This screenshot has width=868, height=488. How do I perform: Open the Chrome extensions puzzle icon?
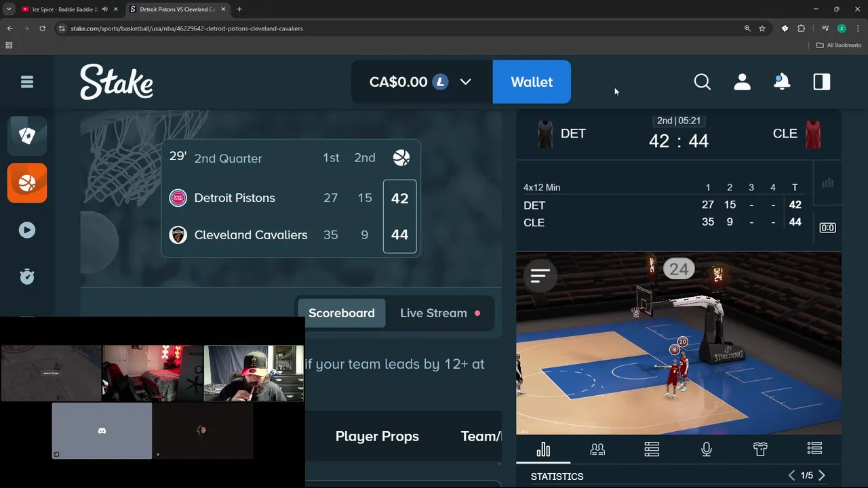[802, 28]
